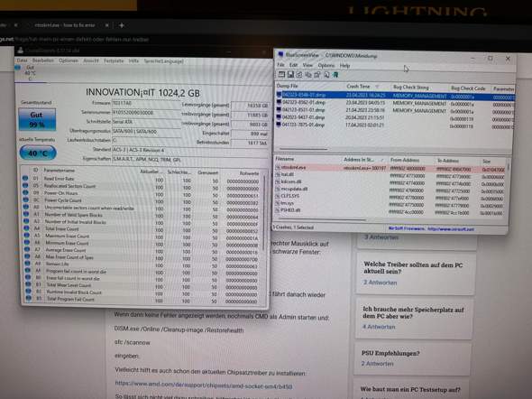Click blue status dot for Power-On Hours
This screenshot has height=399, width=532.
25,192
